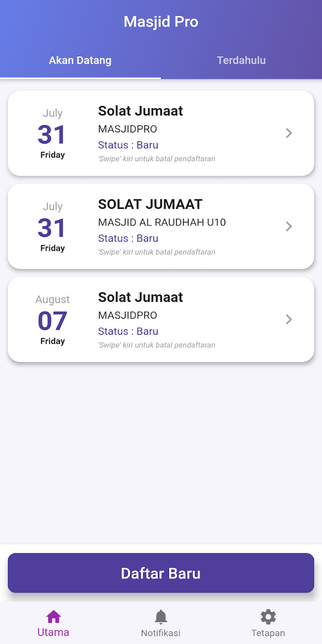Expand Masjid Al Raudhah U10 chevron

(x=289, y=226)
